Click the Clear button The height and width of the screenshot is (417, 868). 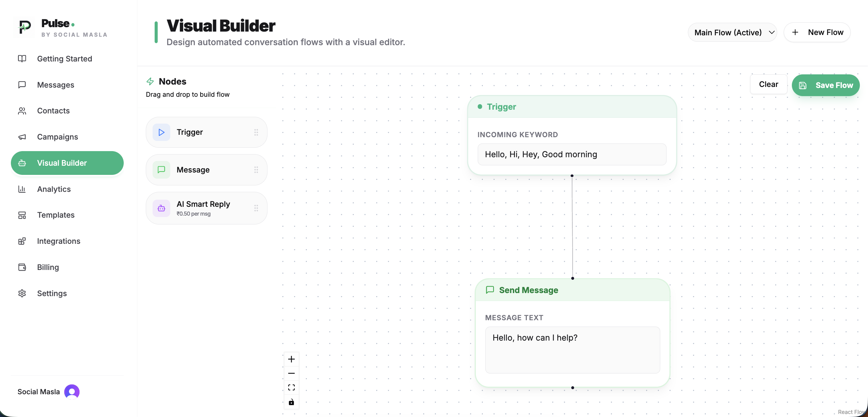(768, 84)
